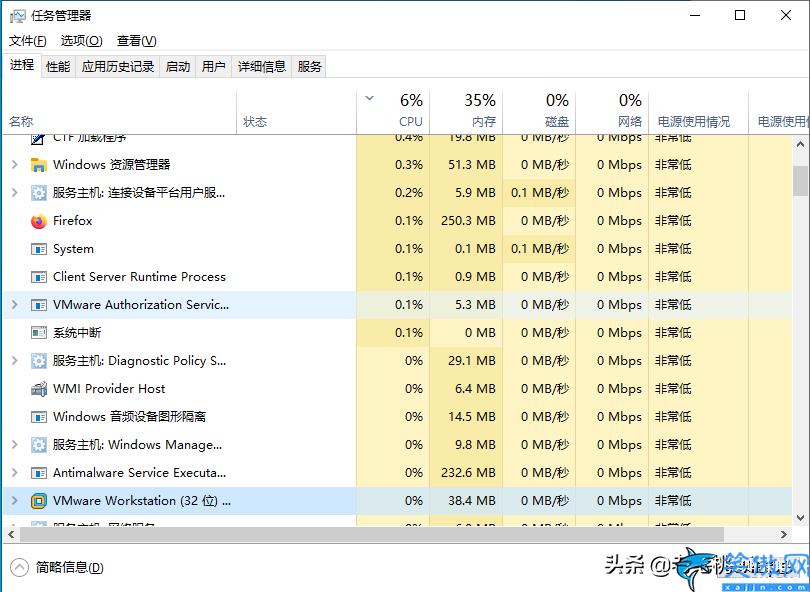Click the Firefox browser icon
This screenshot has height=592, width=810.
pyautogui.click(x=39, y=221)
